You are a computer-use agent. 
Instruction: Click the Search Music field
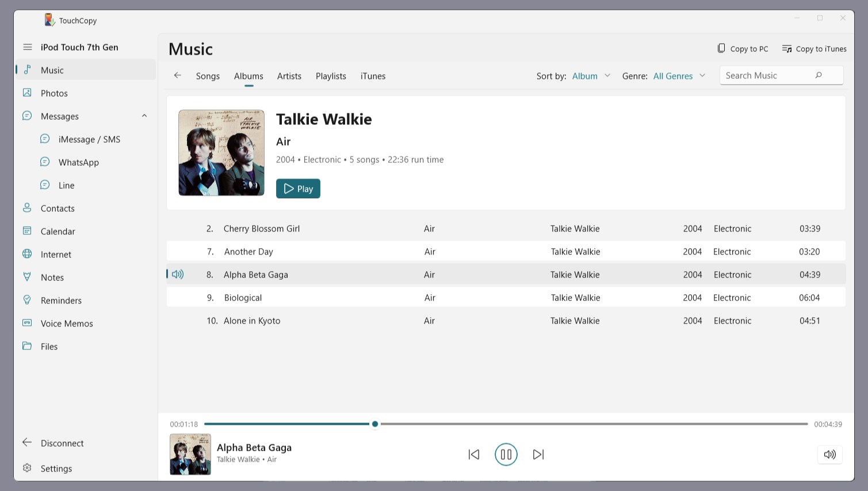[782, 75]
